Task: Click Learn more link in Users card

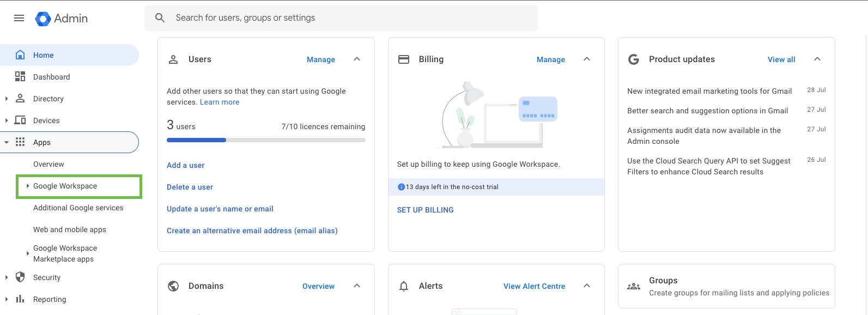Action: point(220,102)
